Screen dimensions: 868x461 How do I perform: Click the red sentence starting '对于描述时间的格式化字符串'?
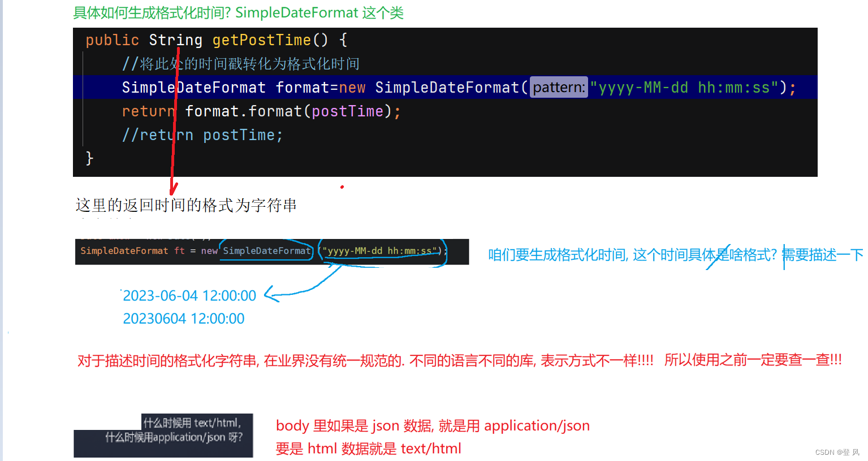point(365,360)
